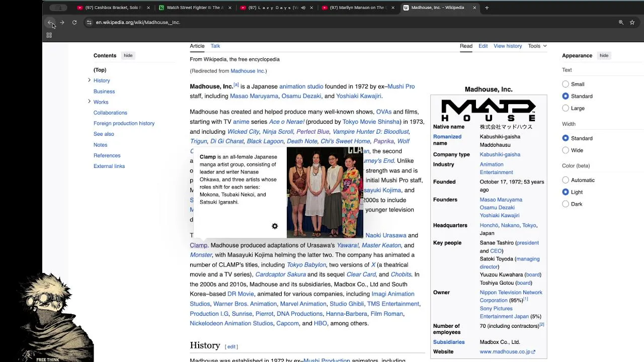
Task: Select Small text size
Action: click(566, 84)
